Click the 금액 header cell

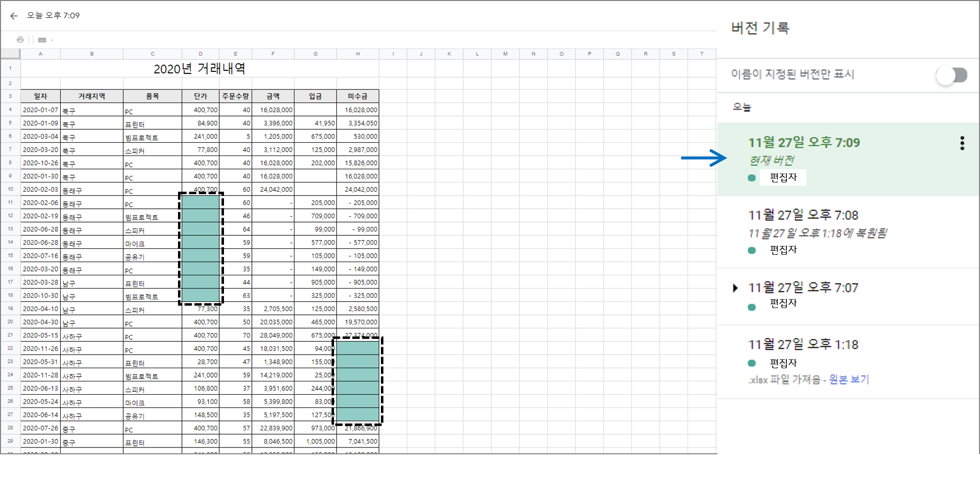tap(273, 96)
